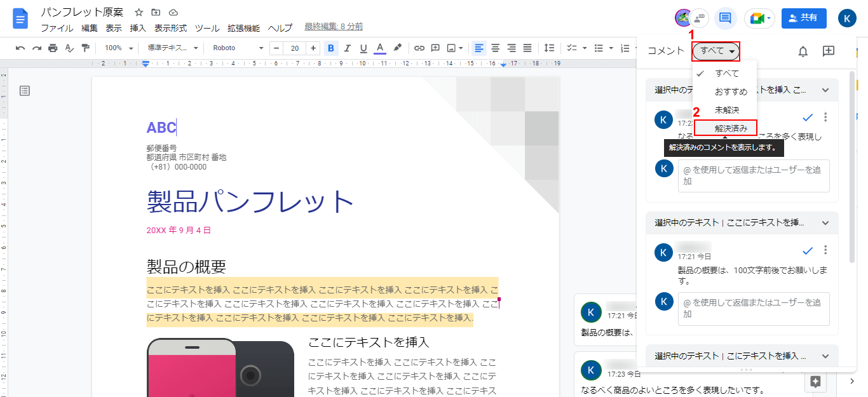Open the 最終編集: 8 分前 version history link
The width and height of the screenshot is (868, 397).
tap(334, 27)
